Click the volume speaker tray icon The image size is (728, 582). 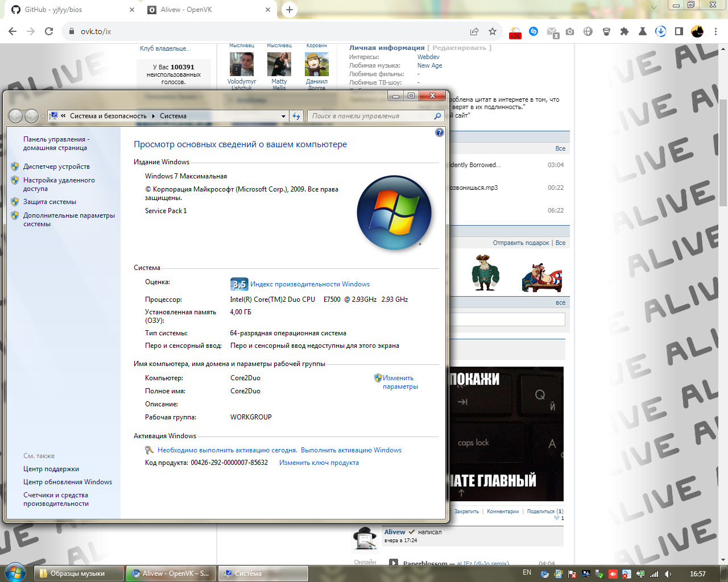(x=668, y=574)
